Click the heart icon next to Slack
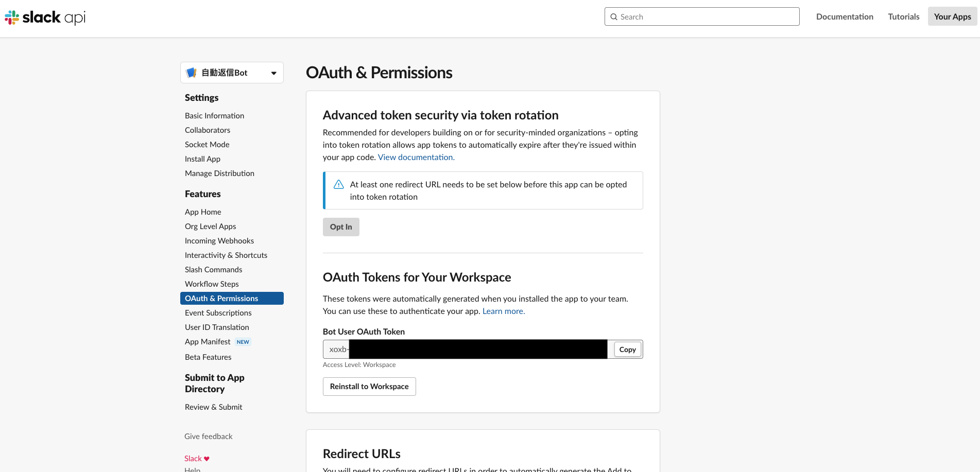Image resolution: width=980 pixels, height=472 pixels. pos(207,458)
